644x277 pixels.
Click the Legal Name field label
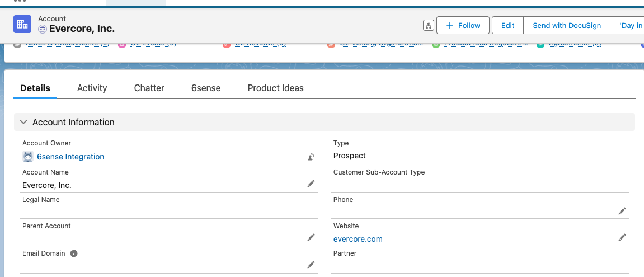coord(41,199)
